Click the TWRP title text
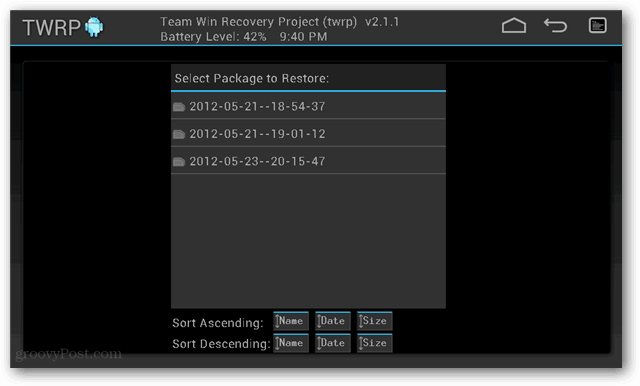This screenshot has width=640, height=386. [52, 28]
